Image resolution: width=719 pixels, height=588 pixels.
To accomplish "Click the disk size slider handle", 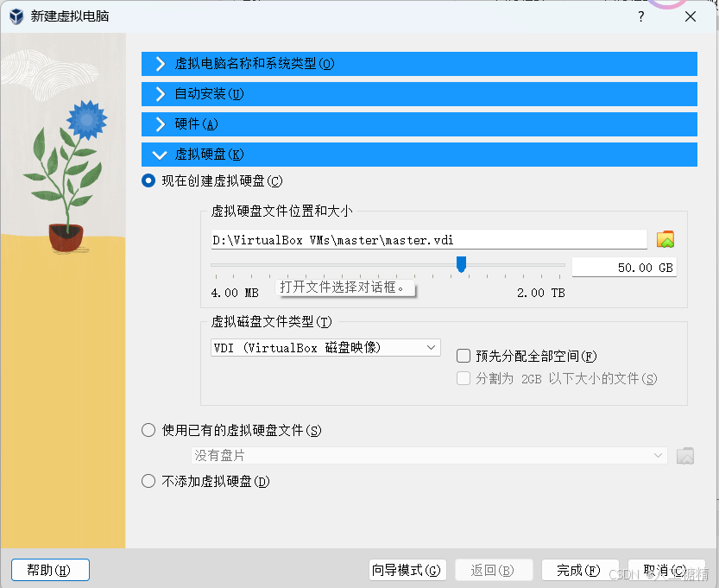I will point(461,264).
